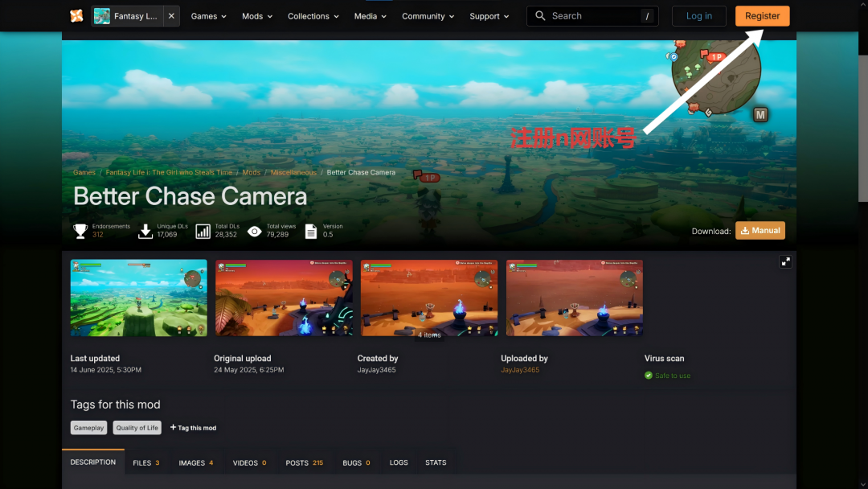Click the Last updated date 14 June 2025

[x=106, y=370]
